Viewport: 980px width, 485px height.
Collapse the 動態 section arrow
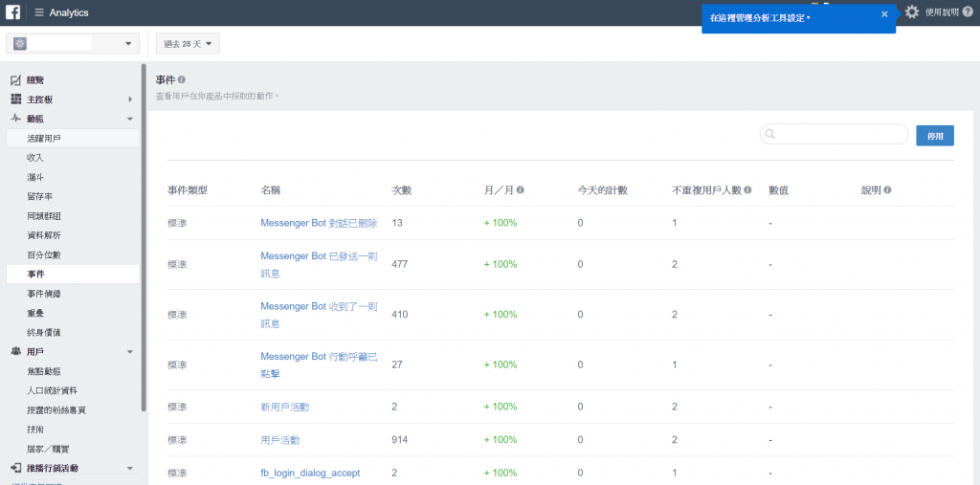pyautogui.click(x=130, y=119)
